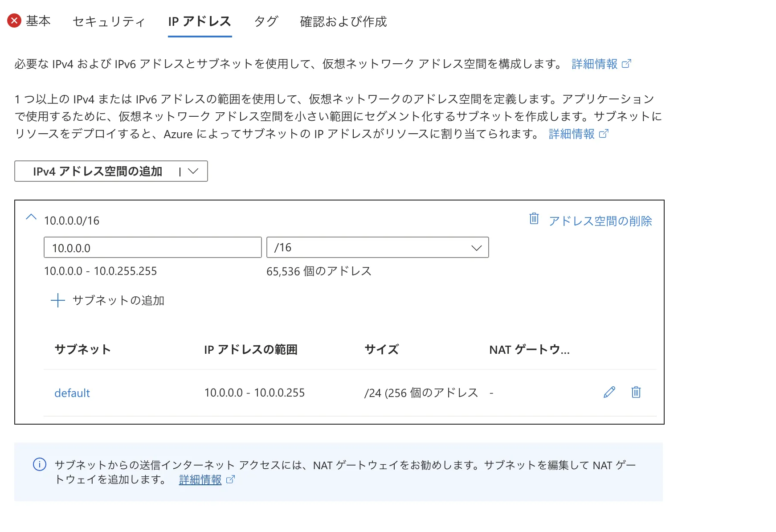The width and height of the screenshot is (776, 532).
Task: Click inside the 10.0.0.0 address input field
Action: 152,247
